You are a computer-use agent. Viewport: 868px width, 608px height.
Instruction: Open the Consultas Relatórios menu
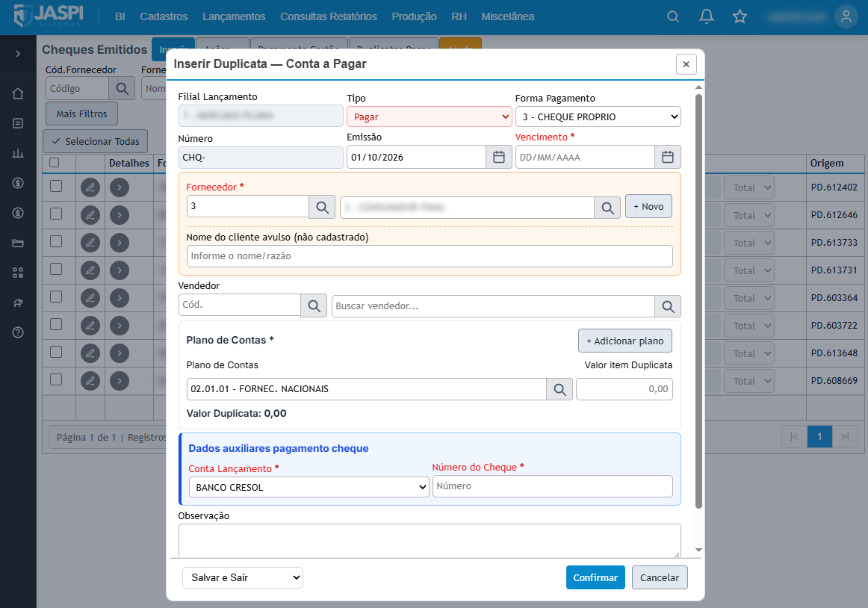(329, 16)
